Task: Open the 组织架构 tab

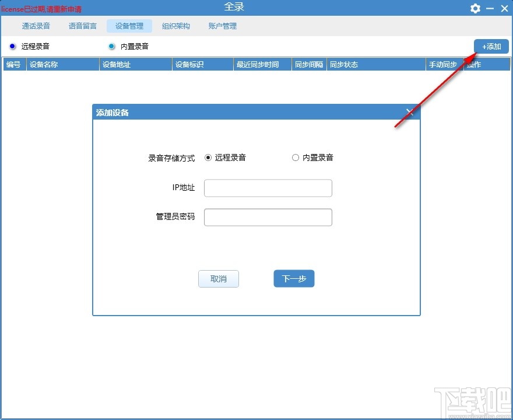Action: pos(175,26)
